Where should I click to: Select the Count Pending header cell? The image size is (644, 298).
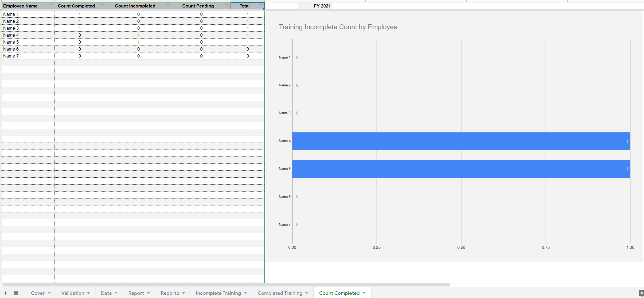click(201, 6)
